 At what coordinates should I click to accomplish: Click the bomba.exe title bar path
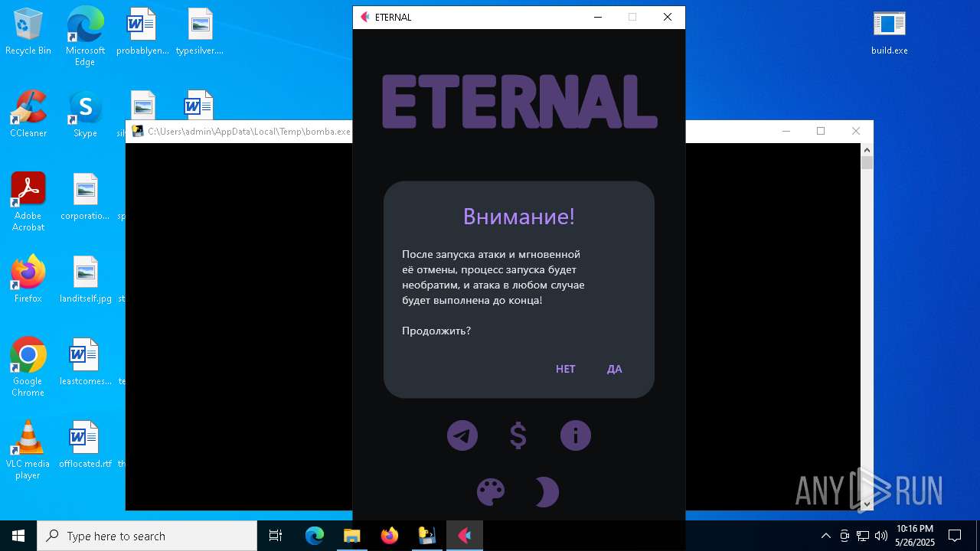pos(249,131)
